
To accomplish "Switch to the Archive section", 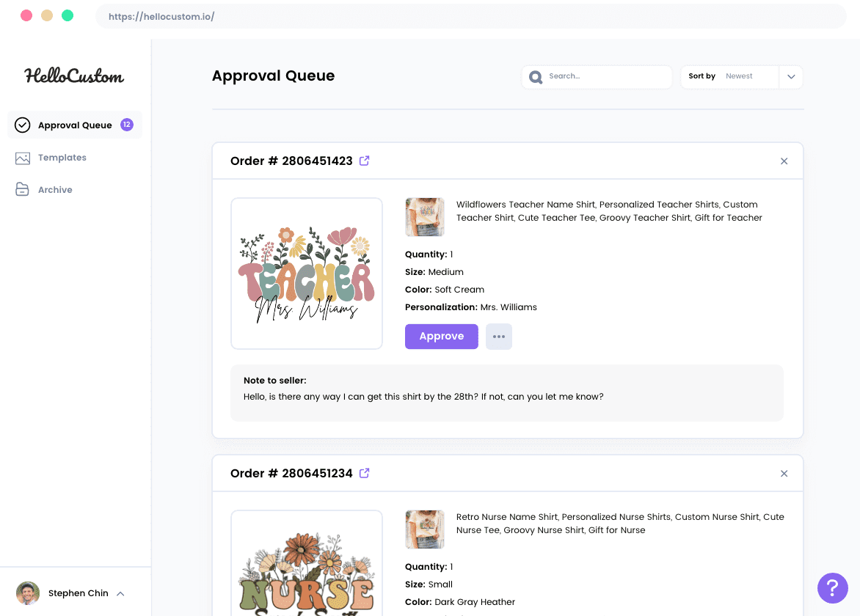I will tap(55, 189).
